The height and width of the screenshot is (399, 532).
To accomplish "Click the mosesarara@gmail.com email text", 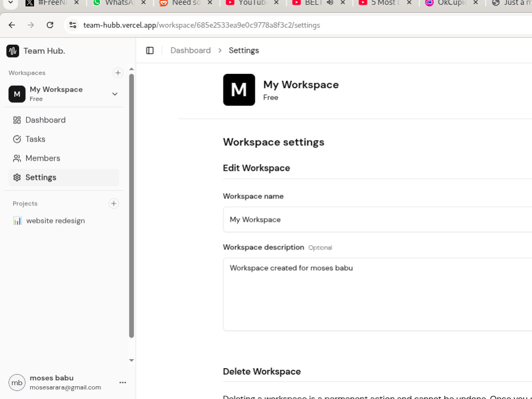I will click(x=65, y=387).
